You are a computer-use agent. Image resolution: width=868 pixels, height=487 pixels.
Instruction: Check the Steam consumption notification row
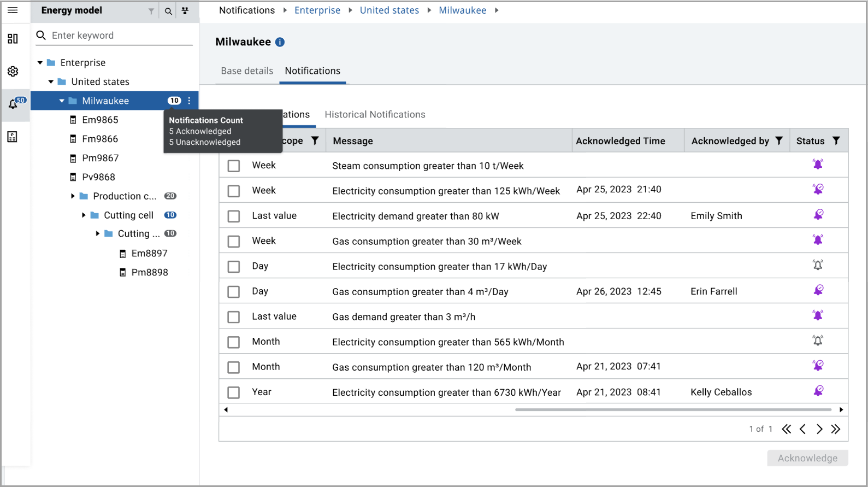234,166
